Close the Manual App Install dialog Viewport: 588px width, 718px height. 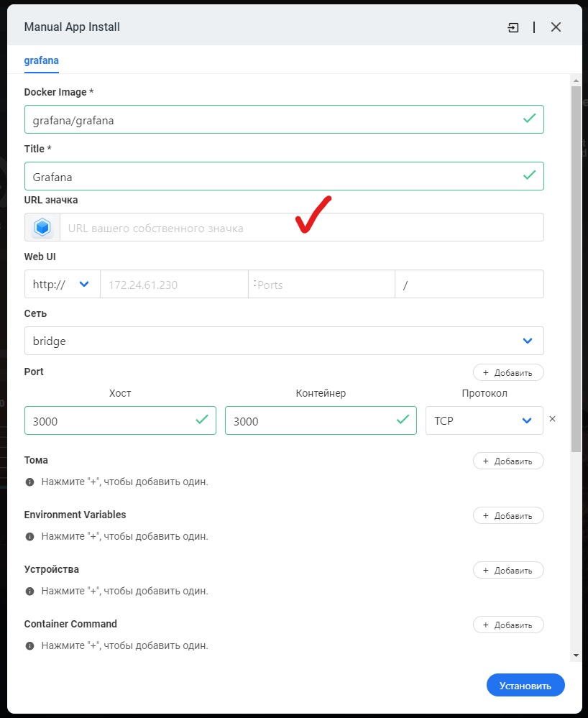click(556, 27)
